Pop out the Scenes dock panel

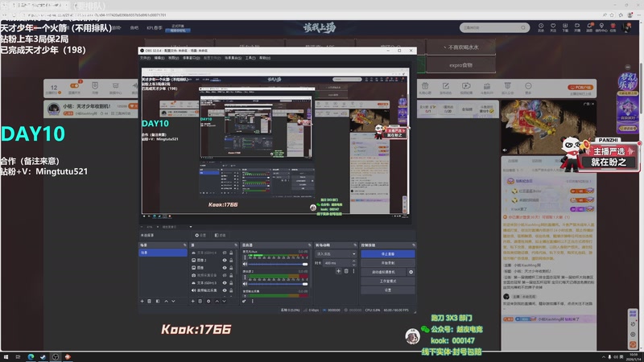(184, 245)
